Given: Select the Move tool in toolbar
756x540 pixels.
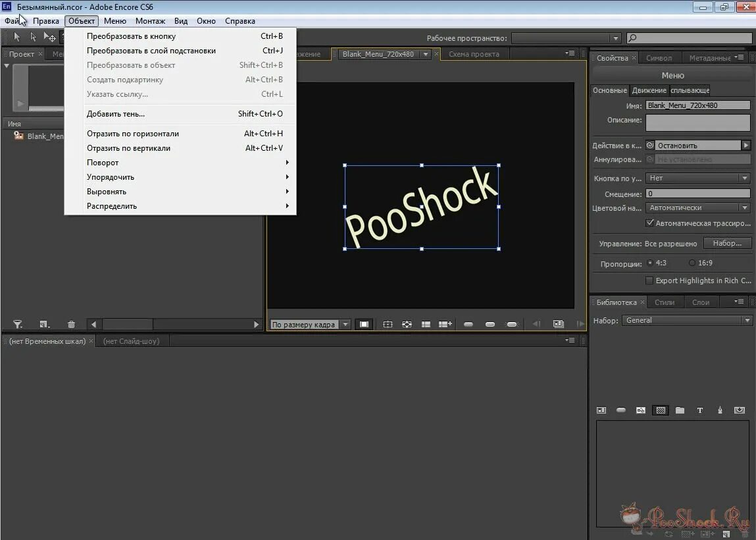Looking at the screenshot, I should pyautogui.click(x=49, y=37).
